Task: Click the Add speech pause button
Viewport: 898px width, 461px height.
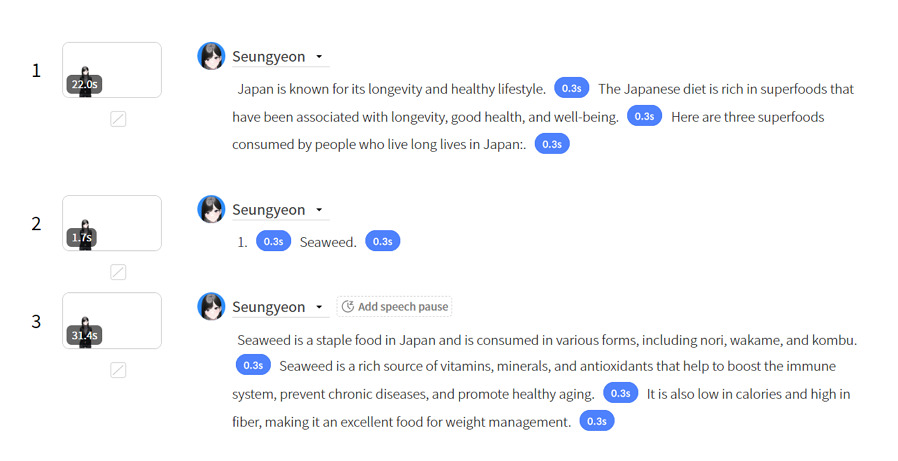Action: (x=394, y=306)
